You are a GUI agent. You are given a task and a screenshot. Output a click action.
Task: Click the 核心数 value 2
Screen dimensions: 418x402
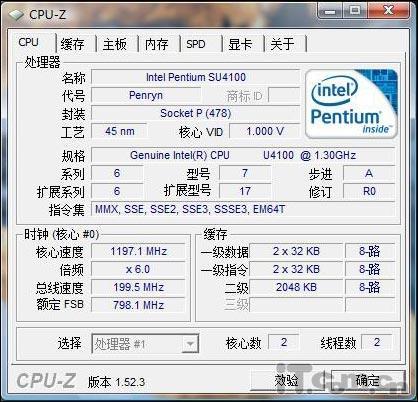(284, 343)
